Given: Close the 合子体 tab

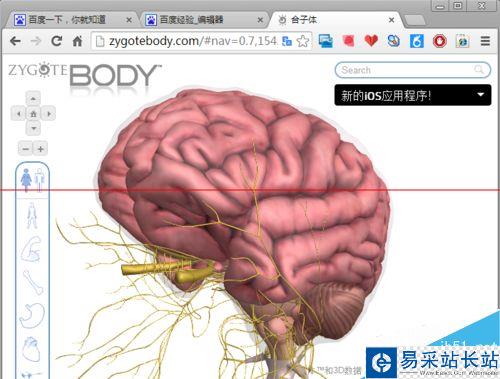Looking at the screenshot, I should 391,20.
